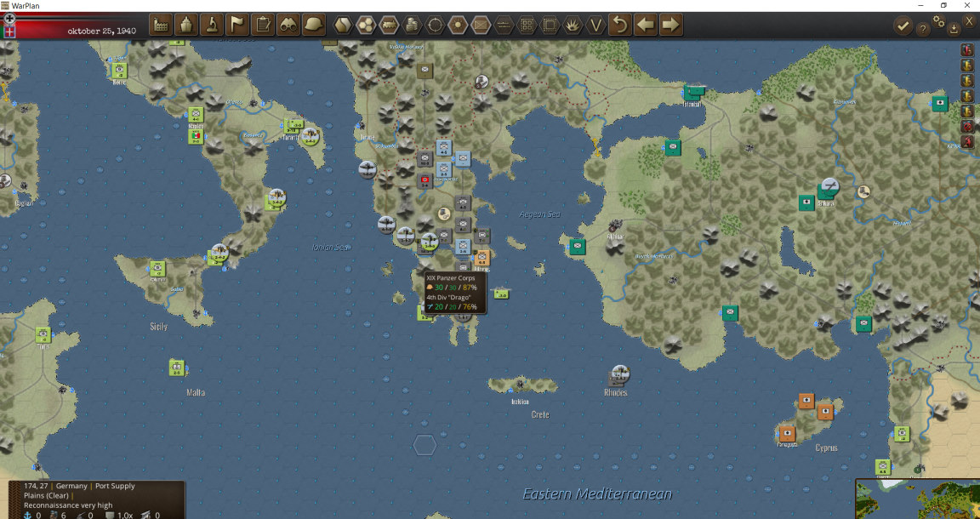
Task: Toggle the railway train overlay
Action: 389,25
